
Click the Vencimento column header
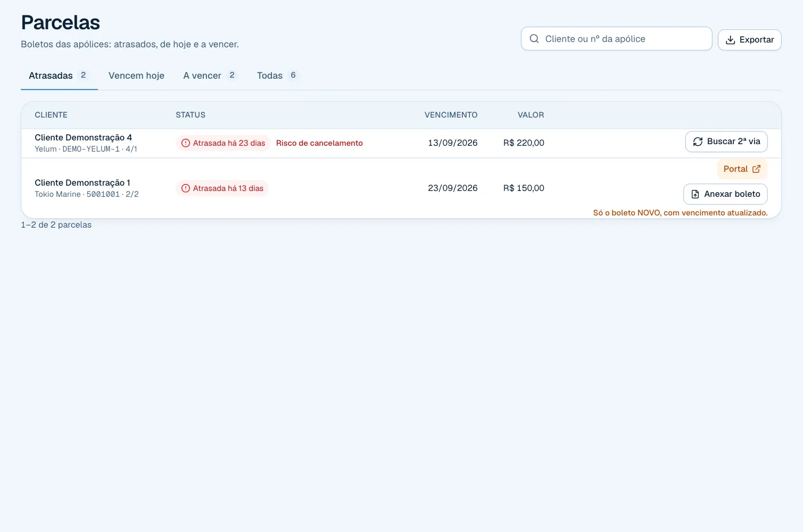click(x=451, y=115)
